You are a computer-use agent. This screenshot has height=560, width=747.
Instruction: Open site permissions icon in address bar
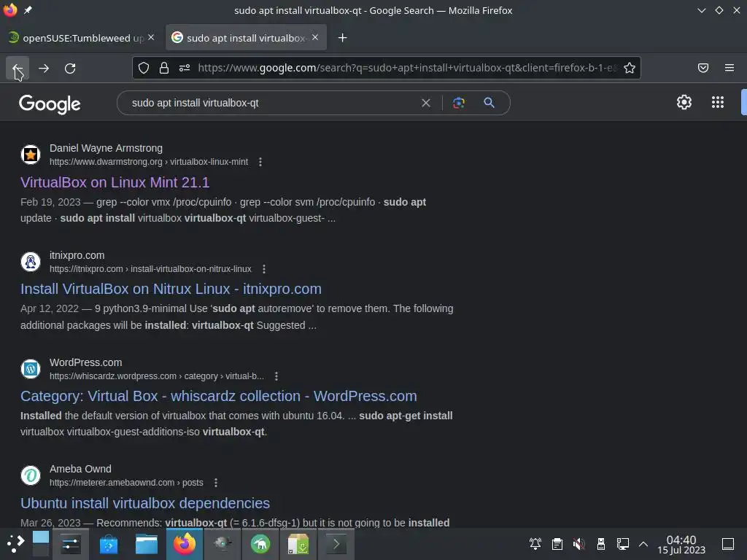(185, 68)
